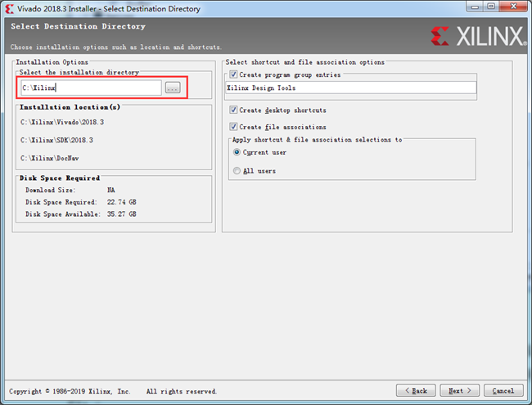Click the Vivado installer title bar icon

[x=10, y=9]
